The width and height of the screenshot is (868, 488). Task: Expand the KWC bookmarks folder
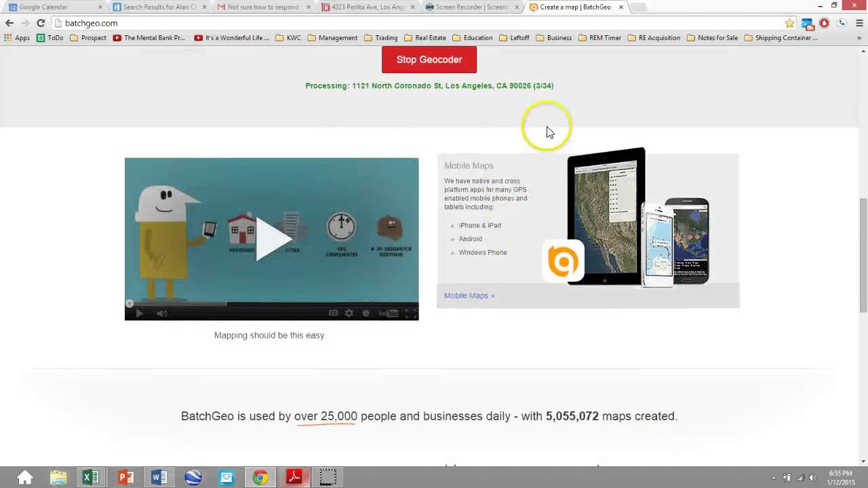[288, 38]
